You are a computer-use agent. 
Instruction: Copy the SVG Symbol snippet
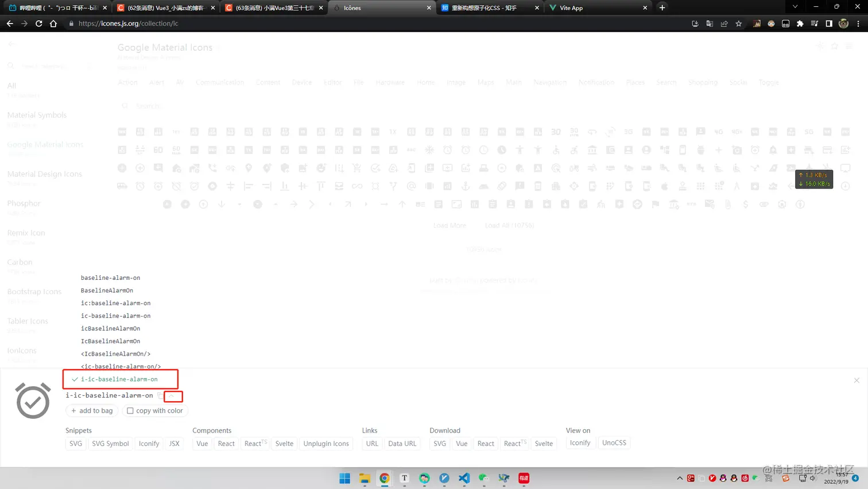(110, 444)
